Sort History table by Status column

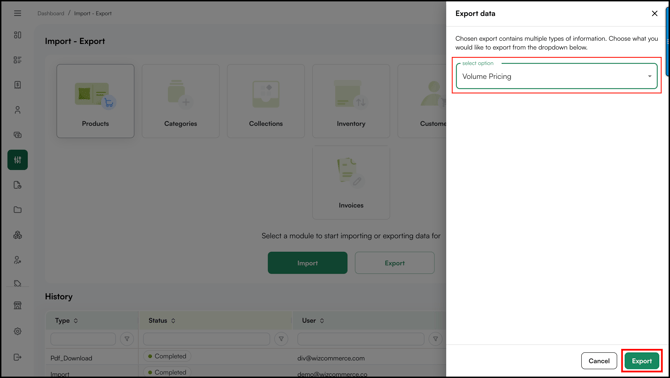173,321
